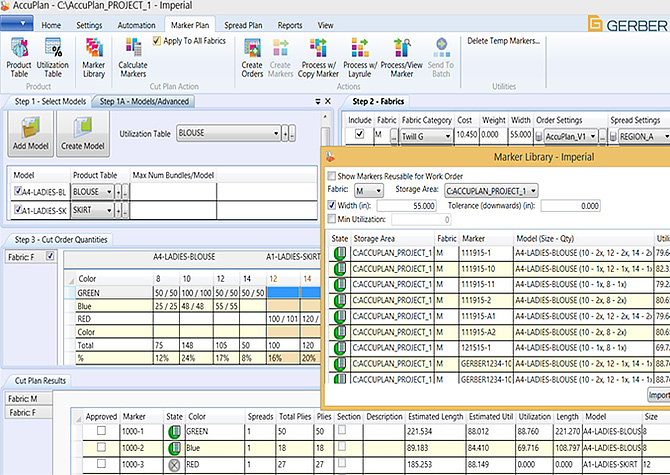Click Delete Temp Markers button

point(503,41)
